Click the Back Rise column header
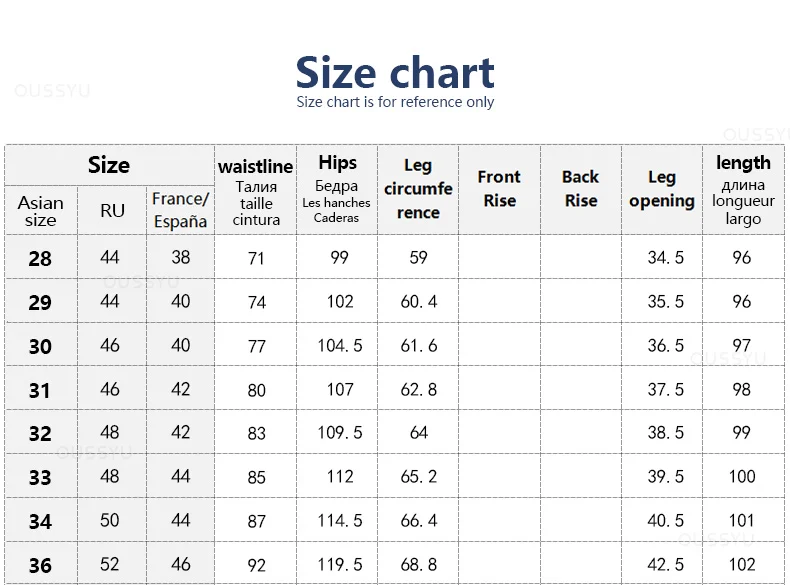This screenshot has width=790, height=585. click(x=581, y=189)
